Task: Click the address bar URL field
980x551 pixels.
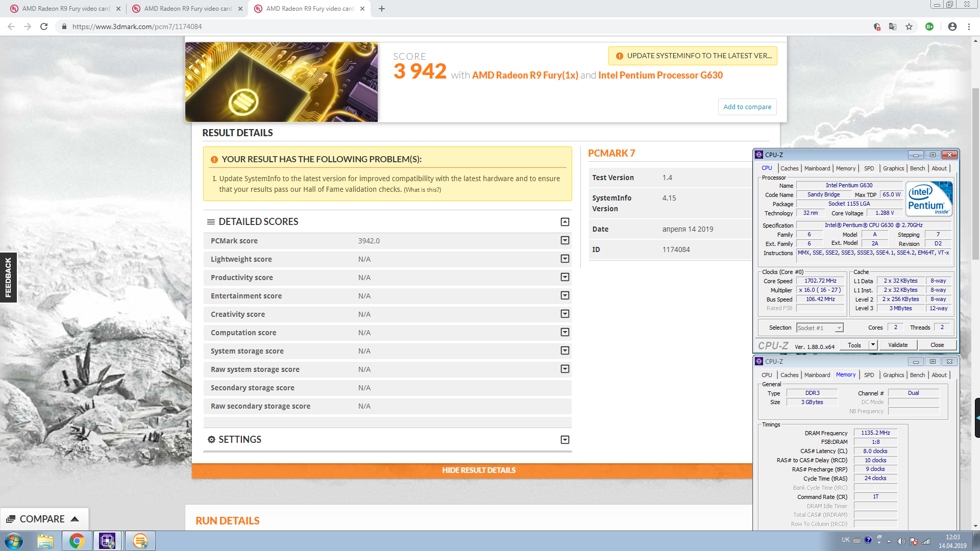Action: coord(459,27)
